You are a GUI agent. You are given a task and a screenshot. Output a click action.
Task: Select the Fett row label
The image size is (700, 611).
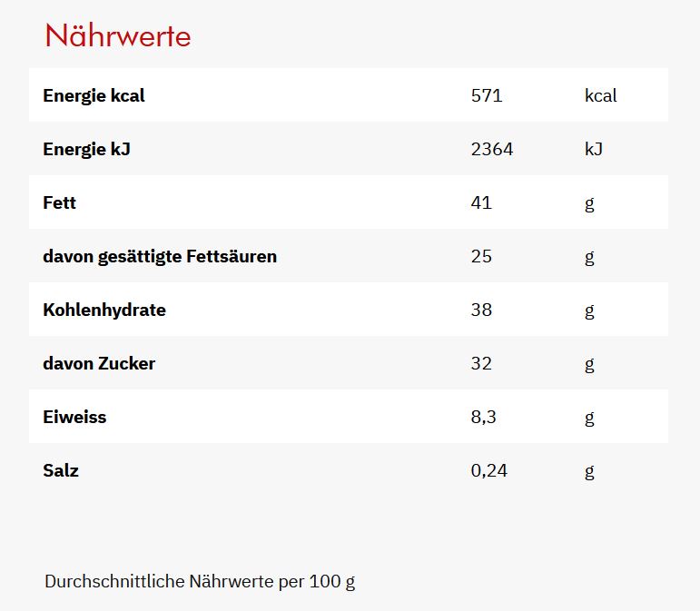[59, 202]
